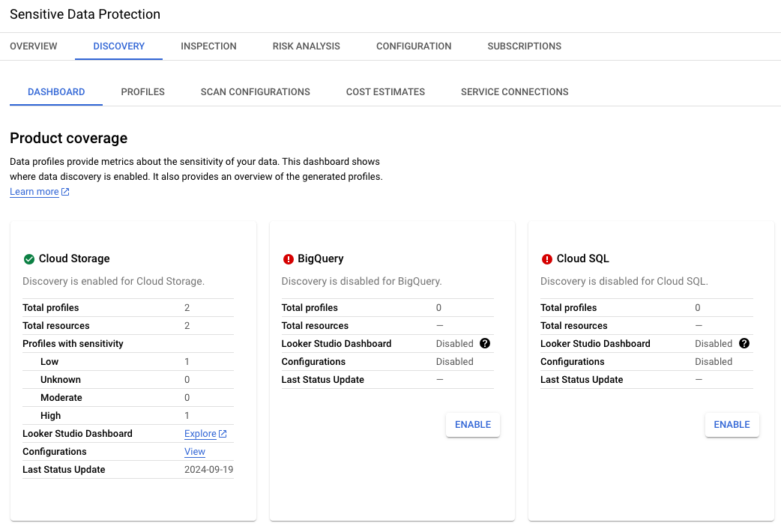Go to the Risk Analysis tab

pos(307,46)
